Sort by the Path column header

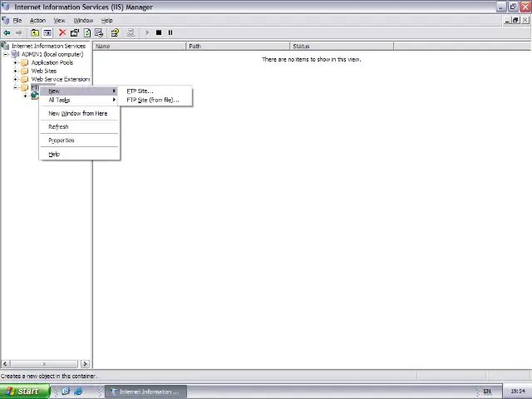click(238, 46)
